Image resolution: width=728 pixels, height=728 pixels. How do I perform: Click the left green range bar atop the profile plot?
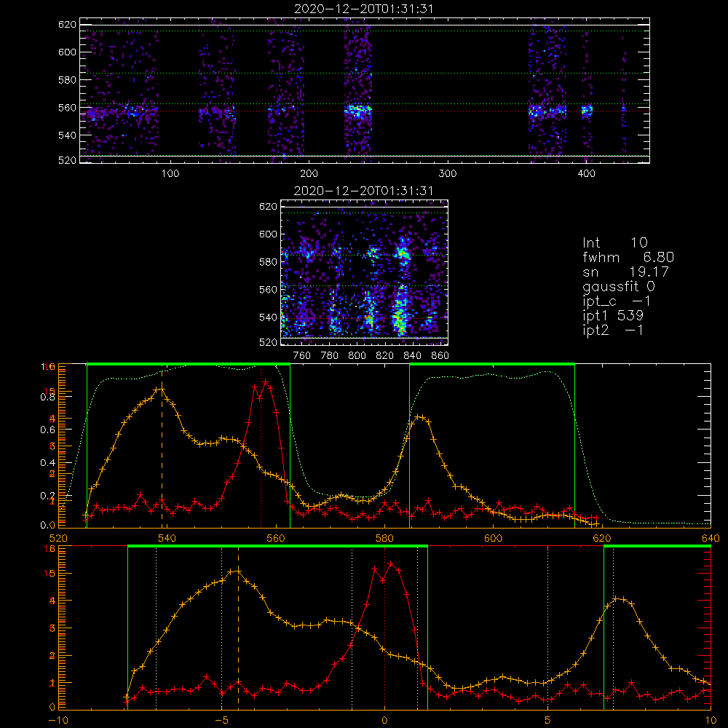click(189, 364)
